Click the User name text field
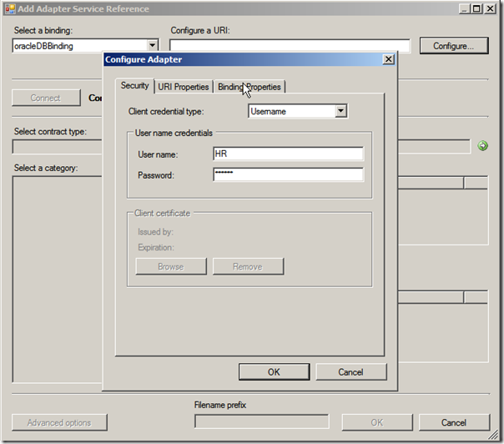504x444 pixels. pos(287,154)
